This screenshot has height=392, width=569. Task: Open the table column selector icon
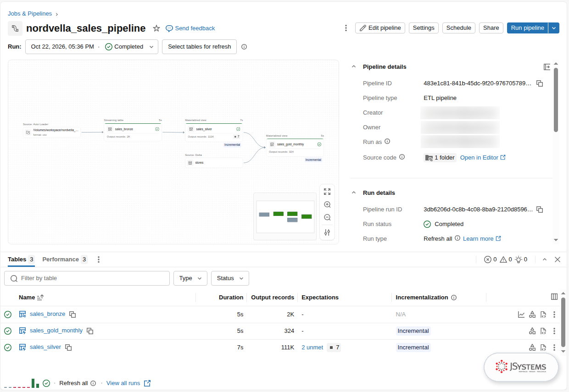tap(554, 297)
